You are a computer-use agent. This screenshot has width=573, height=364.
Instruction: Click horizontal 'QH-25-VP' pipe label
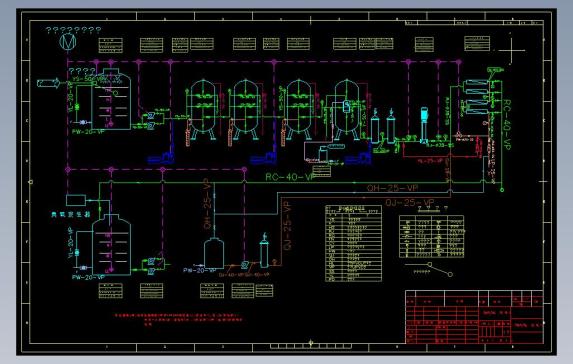pos(392,188)
